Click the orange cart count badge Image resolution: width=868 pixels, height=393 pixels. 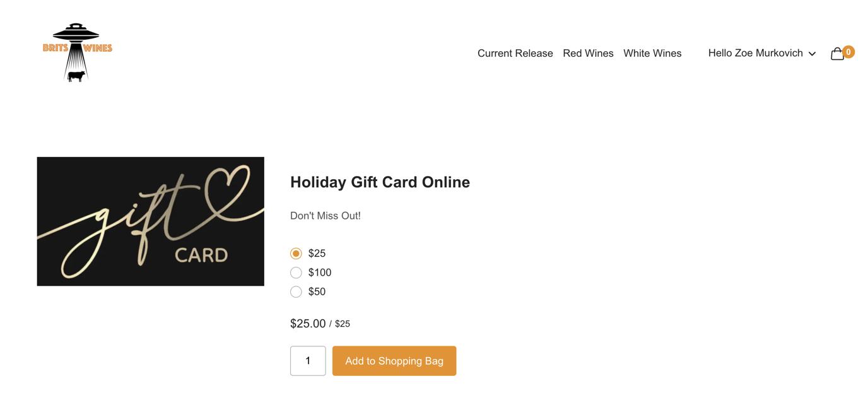(x=849, y=52)
